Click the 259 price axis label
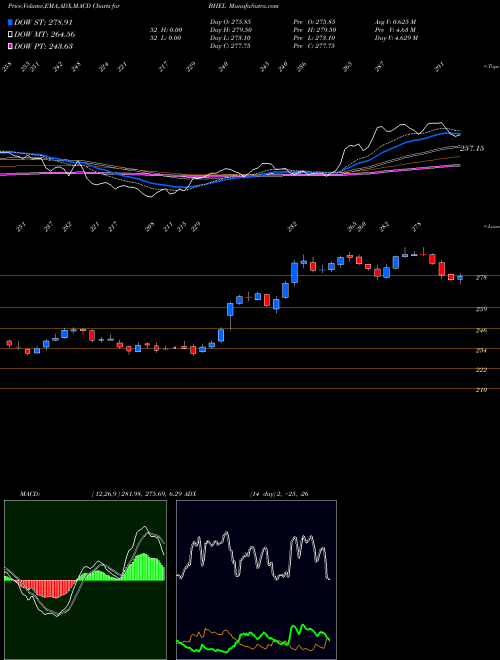The image size is (500, 660). [481, 309]
